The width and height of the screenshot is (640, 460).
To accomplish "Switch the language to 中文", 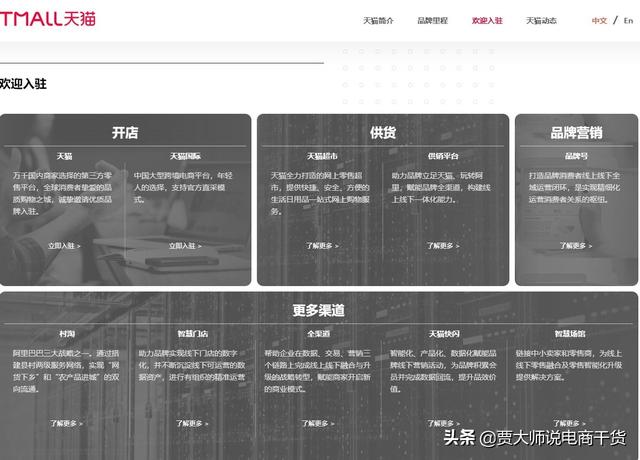I will click(600, 20).
